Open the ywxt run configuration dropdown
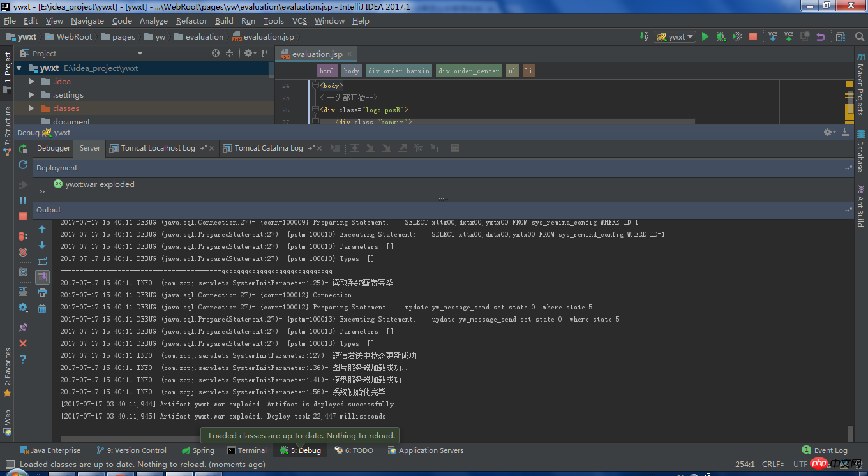This screenshot has height=476, width=868. [675, 37]
